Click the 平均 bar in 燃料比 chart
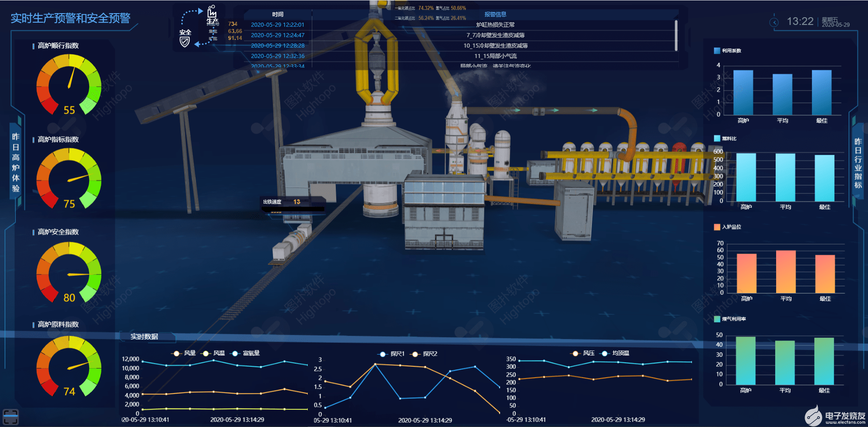868x427 pixels. tap(786, 177)
